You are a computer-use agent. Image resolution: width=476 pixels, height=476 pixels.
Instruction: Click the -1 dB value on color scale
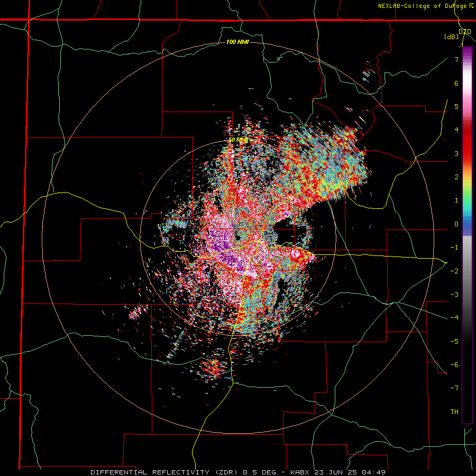pyautogui.click(x=454, y=248)
